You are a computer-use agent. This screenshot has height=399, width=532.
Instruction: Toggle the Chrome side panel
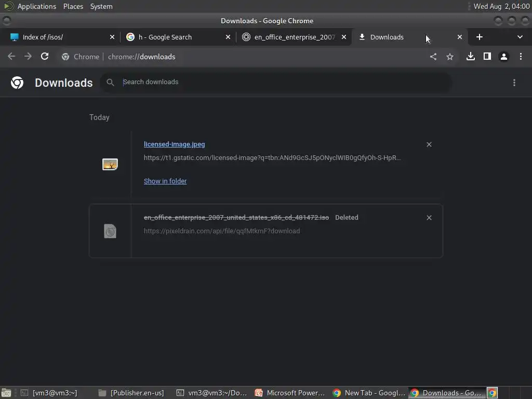tap(487, 56)
